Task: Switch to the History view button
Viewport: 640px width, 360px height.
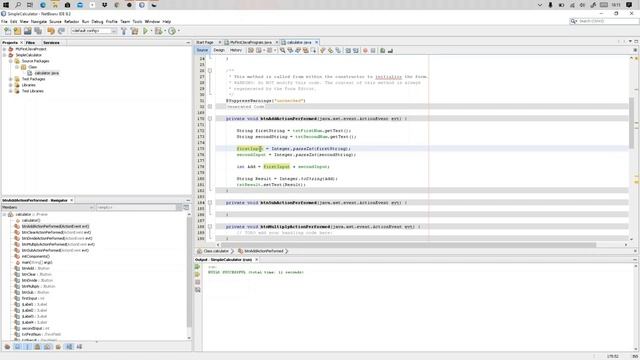Action: point(236,50)
